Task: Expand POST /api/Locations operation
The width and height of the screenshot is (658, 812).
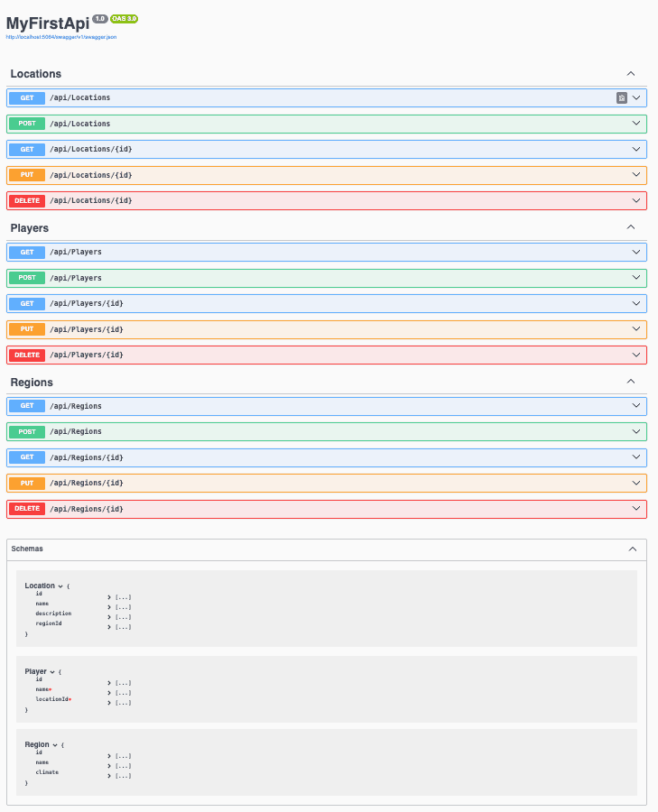Action: click(636, 124)
